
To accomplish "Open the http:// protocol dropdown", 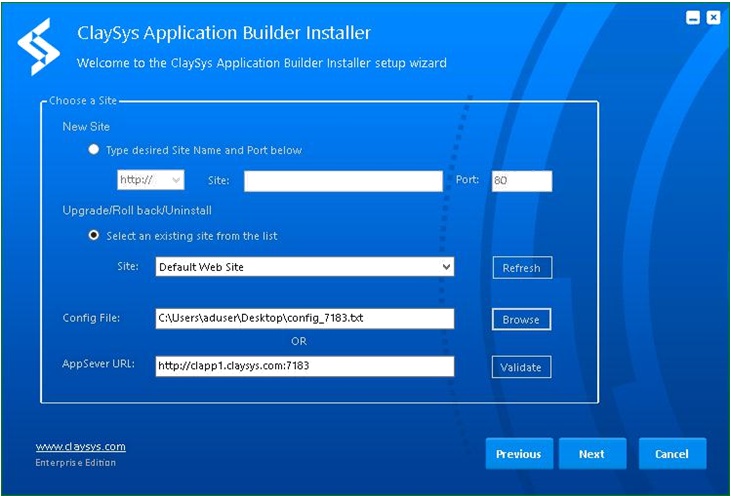I will pos(151,180).
